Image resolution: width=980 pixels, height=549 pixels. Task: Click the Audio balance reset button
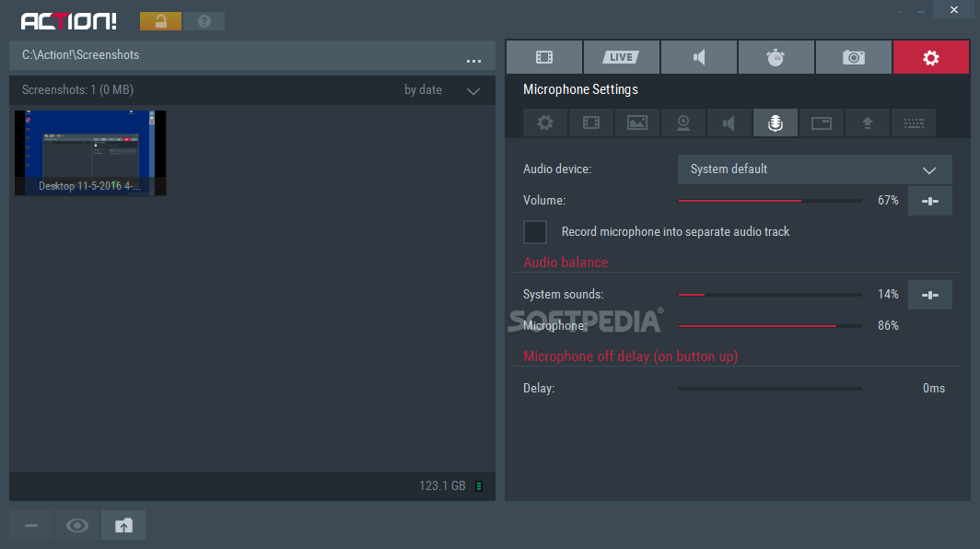pos(930,295)
